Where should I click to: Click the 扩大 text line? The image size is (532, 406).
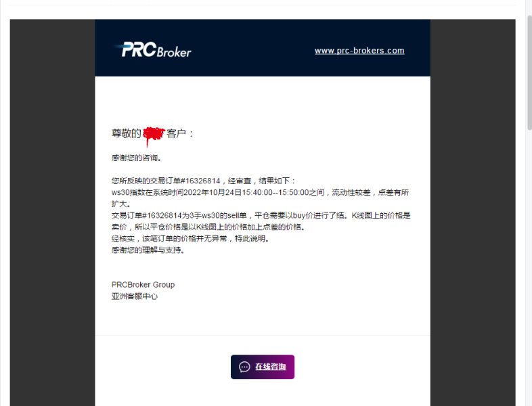click(x=120, y=204)
